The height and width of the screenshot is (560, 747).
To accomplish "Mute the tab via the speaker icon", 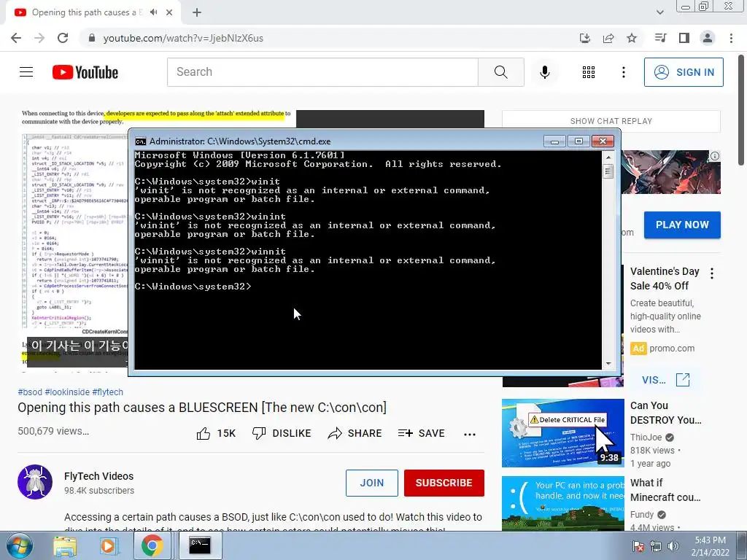I will tap(153, 12).
